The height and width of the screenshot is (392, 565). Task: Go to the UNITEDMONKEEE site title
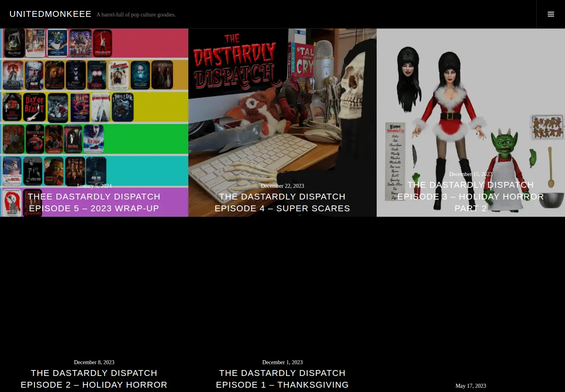[50, 14]
